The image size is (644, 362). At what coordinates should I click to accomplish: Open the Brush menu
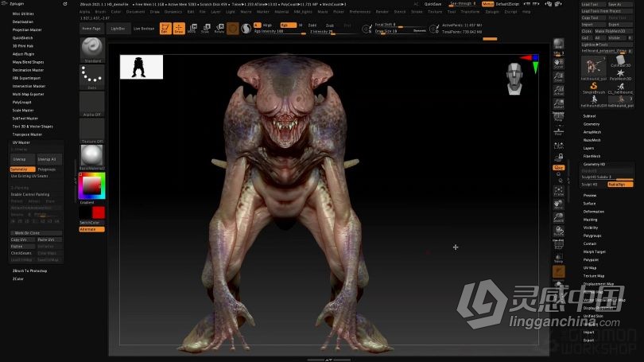pos(100,12)
